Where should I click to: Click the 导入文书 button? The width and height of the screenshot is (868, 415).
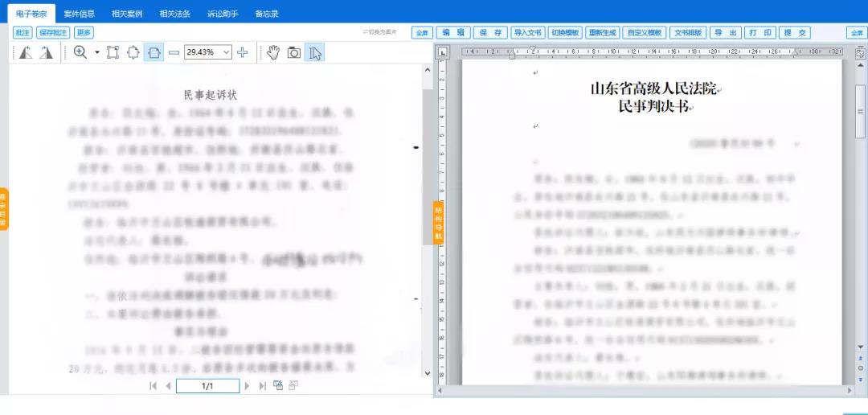527,33
